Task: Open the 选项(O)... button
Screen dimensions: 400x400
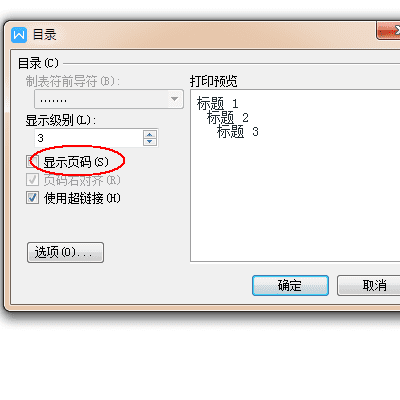Action: 65,252
